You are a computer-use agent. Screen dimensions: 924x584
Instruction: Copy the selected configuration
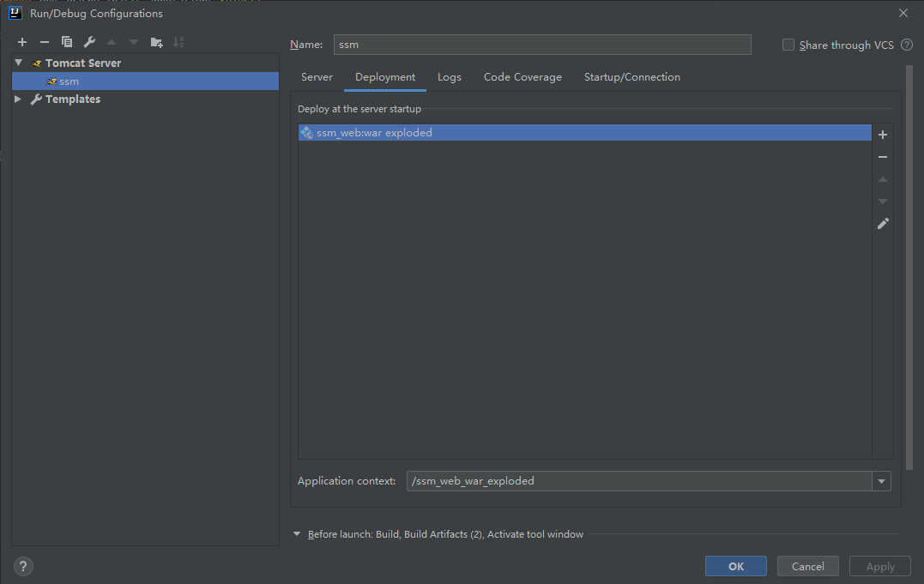[67, 42]
